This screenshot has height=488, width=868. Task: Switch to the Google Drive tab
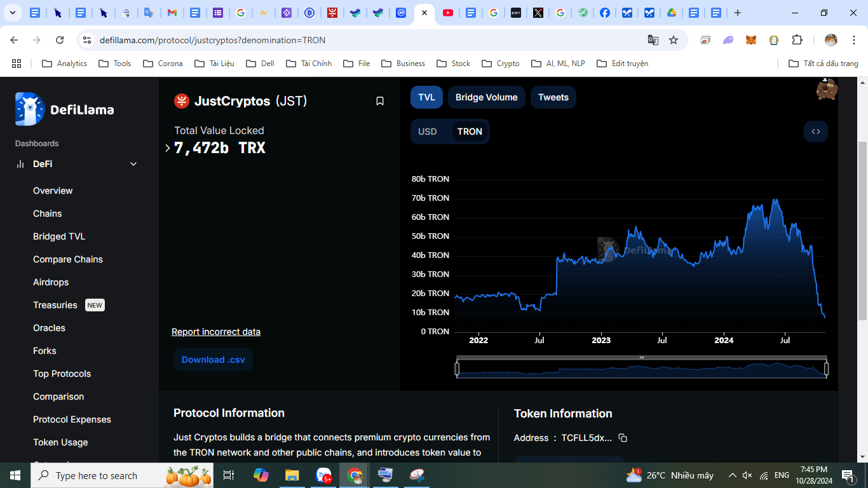click(x=672, y=13)
